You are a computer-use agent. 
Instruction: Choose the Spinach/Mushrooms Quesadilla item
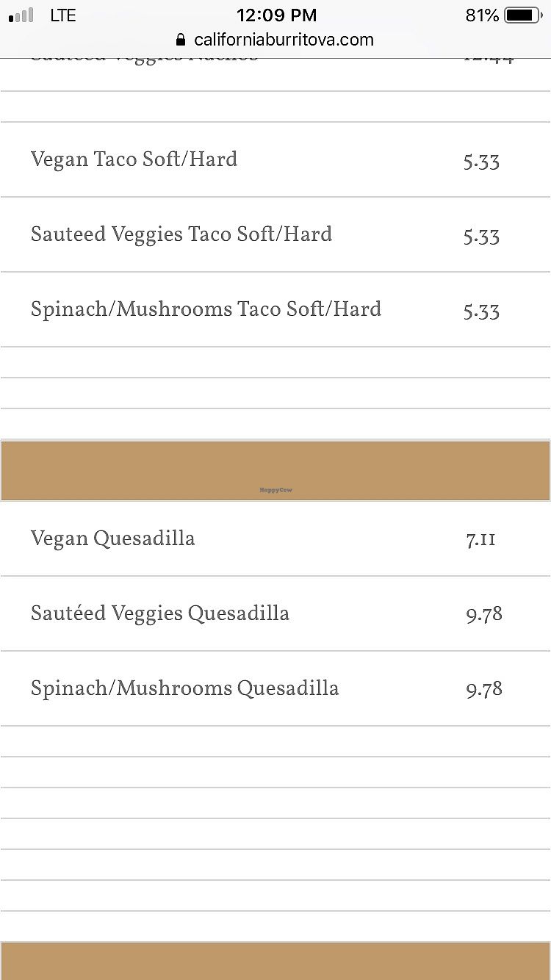coord(184,688)
